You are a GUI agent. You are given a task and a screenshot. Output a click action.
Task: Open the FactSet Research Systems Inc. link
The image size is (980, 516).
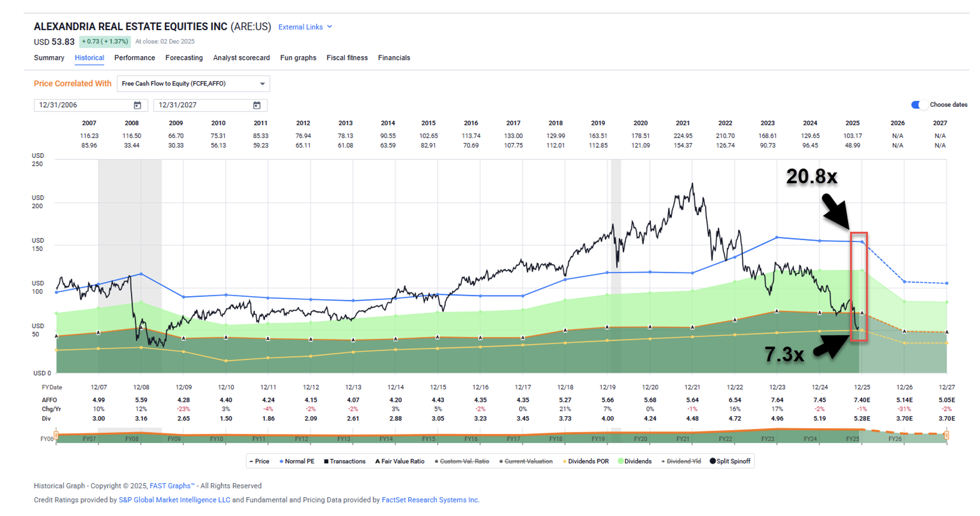coord(430,500)
